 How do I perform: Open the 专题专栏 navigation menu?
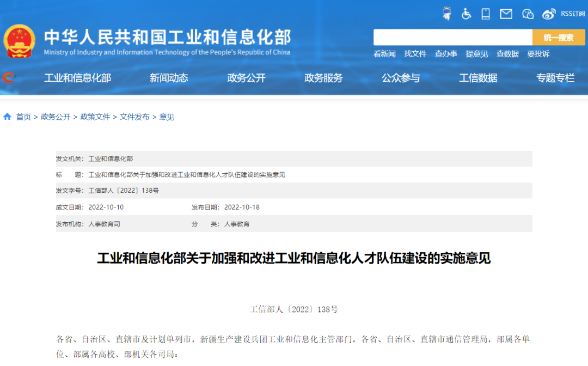pos(555,78)
